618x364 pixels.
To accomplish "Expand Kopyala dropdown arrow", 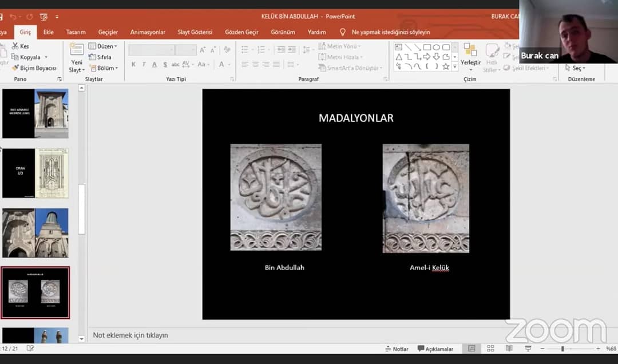I will [x=46, y=57].
